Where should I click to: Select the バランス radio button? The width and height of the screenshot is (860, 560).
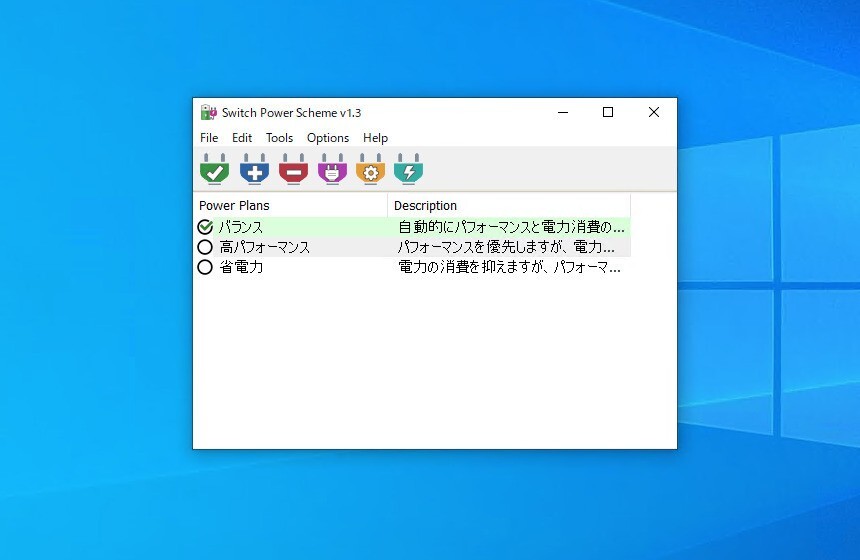tap(205, 227)
